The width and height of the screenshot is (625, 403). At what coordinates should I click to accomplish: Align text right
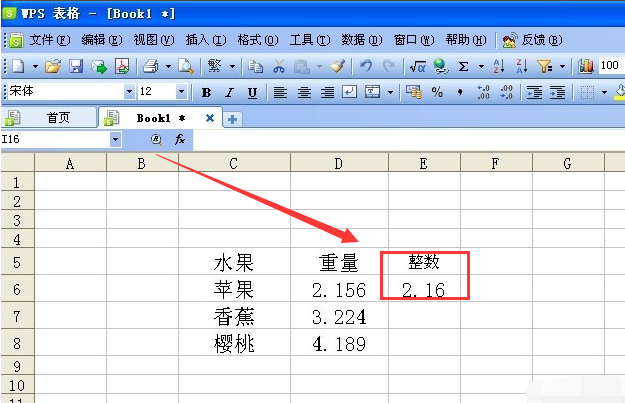pyautogui.click(x=328, y=92)
